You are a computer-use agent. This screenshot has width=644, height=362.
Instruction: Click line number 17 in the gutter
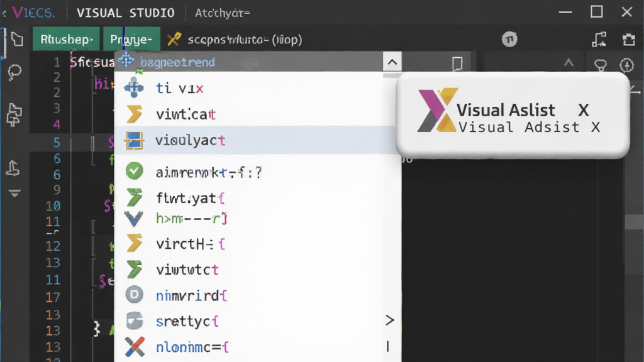(53, 297)
